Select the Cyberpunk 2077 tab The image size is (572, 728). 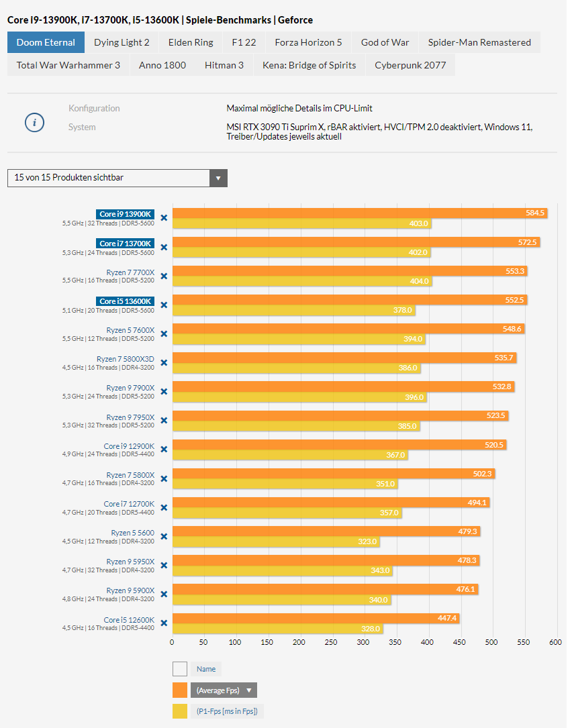click(x=410, y=65)
